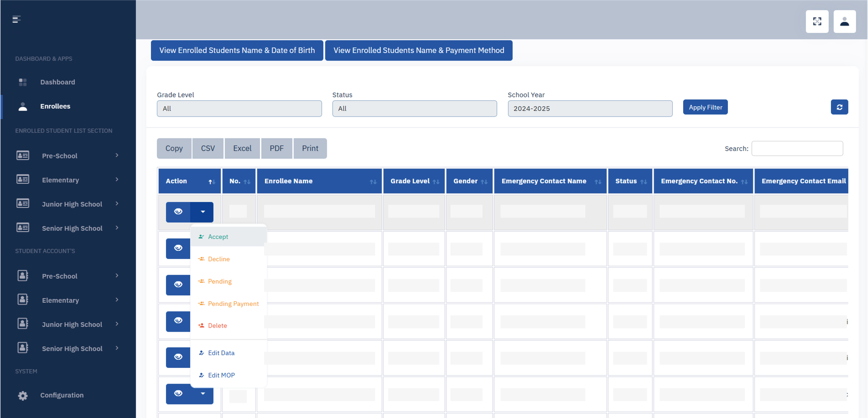868x418 pixels.
Task: Open the School Year filter dropdown
Action: [x=590, y=109]
